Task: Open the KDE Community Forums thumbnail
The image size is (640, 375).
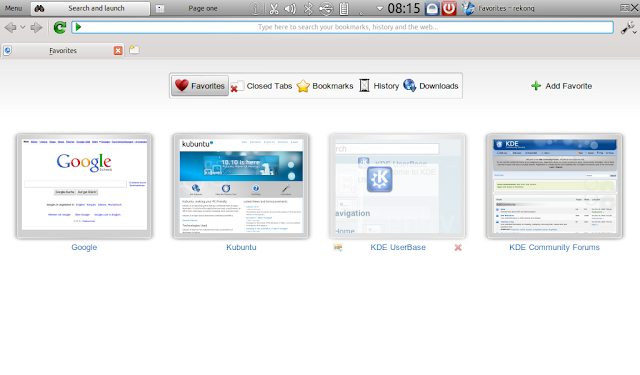Action: (554, 186)
